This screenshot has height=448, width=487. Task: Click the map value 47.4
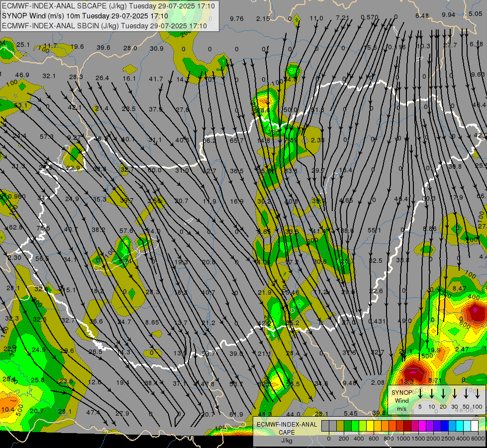pyautogui.click(x=93, y=412)
